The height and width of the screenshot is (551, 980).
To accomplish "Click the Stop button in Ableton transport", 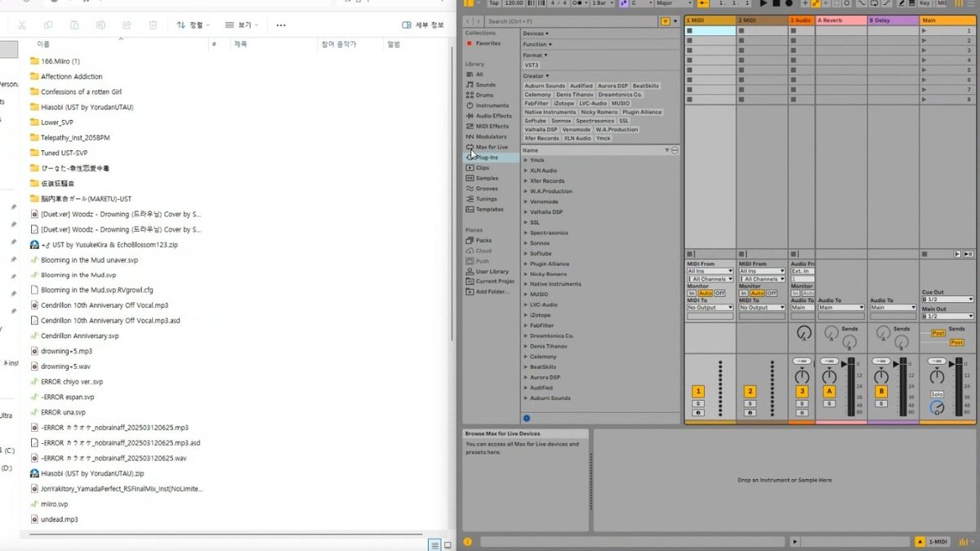I will tap(776, 3).
